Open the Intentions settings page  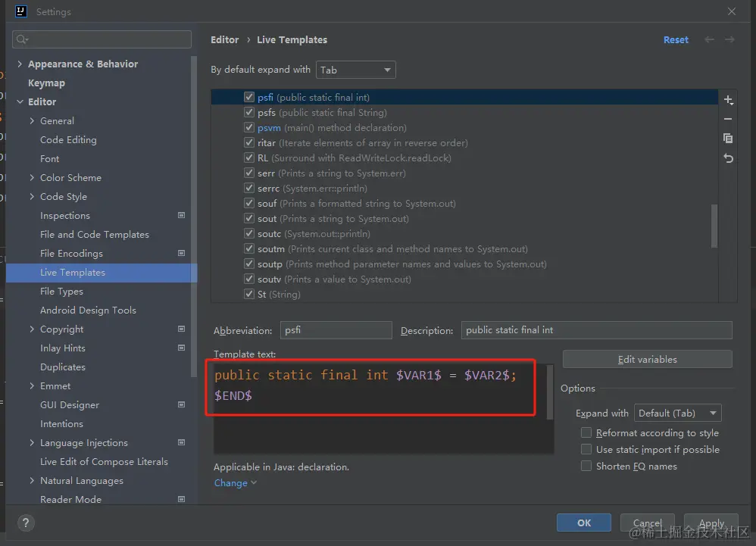coord(61,423)
